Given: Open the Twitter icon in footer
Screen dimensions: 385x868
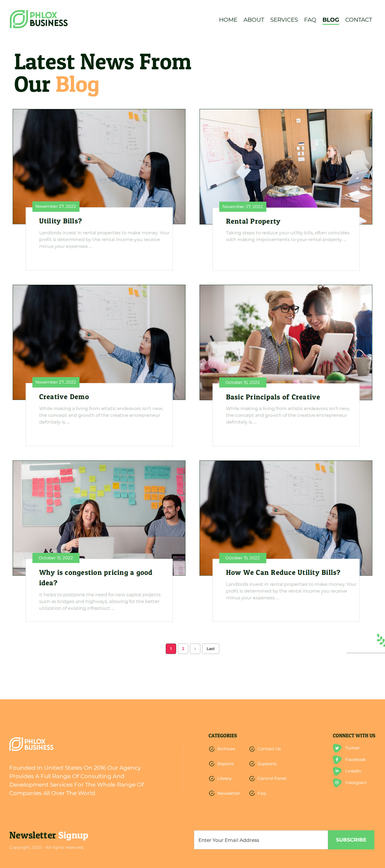Looking at the screenshot, I should click(337, 748).
